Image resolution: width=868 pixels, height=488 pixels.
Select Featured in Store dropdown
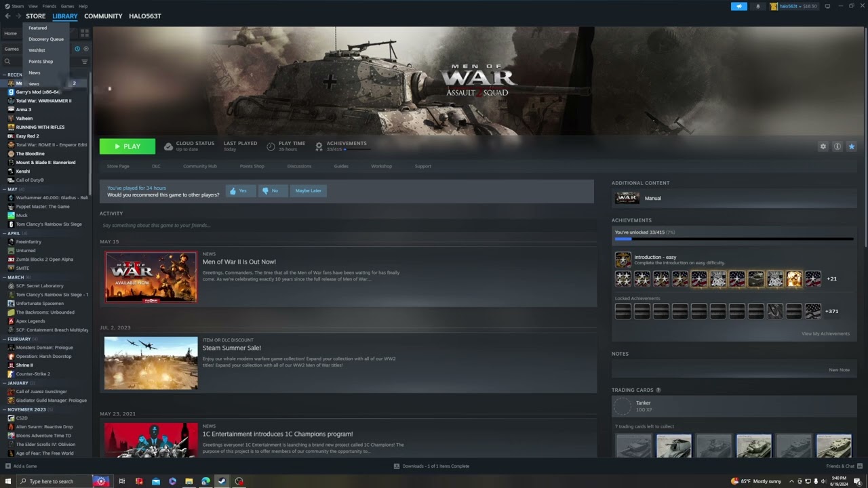tap(38, 28)
